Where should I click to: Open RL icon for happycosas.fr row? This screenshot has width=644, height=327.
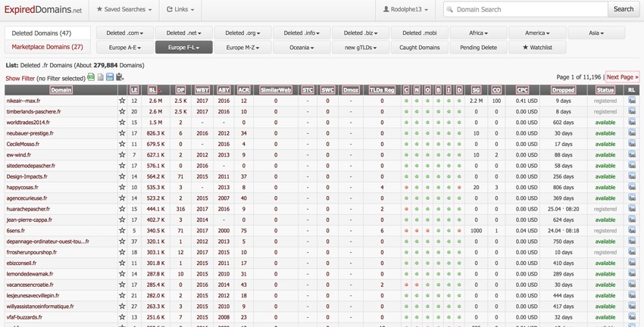coord(632,187)
